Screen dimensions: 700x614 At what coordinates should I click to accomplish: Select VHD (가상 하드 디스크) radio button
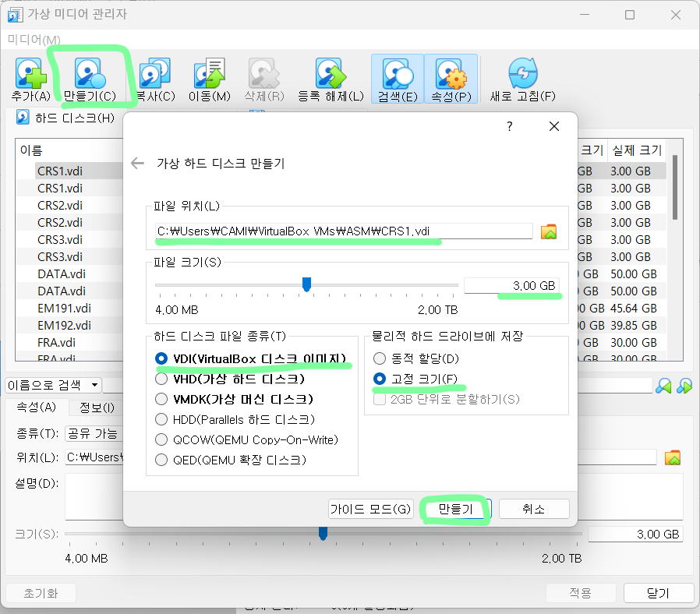coord(161,379)
